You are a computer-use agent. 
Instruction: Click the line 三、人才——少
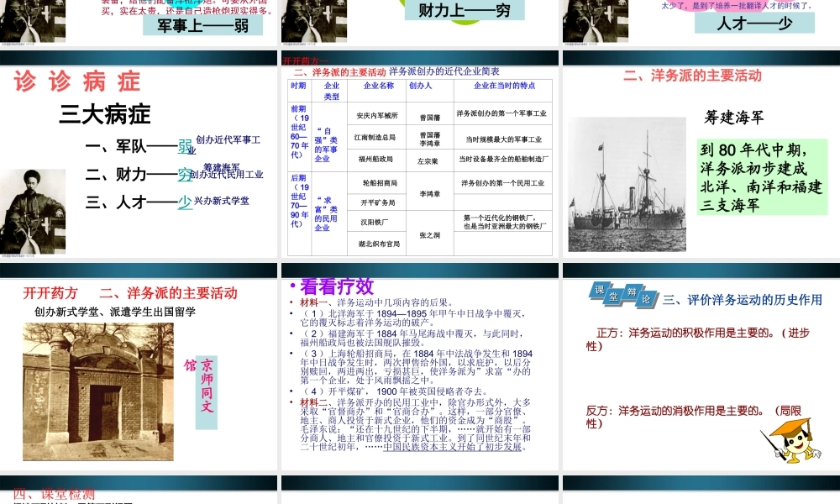[139, 202]
